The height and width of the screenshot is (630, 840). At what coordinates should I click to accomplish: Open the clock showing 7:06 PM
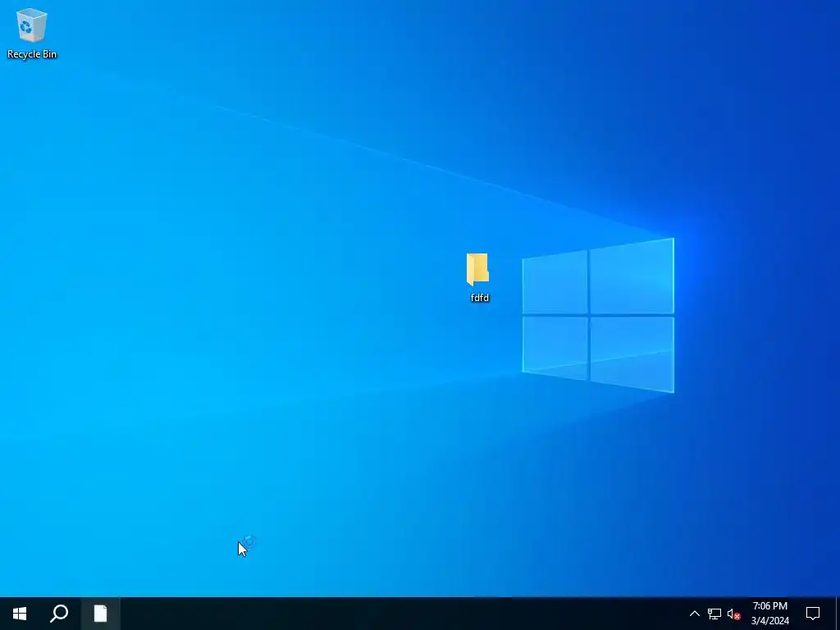coord(769,614)
